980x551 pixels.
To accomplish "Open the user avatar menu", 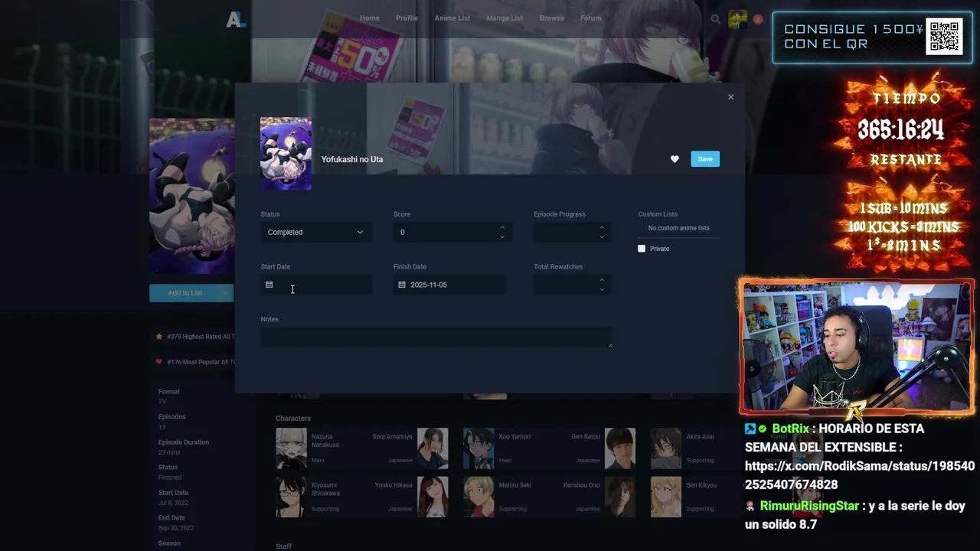I will coord(737,19).
